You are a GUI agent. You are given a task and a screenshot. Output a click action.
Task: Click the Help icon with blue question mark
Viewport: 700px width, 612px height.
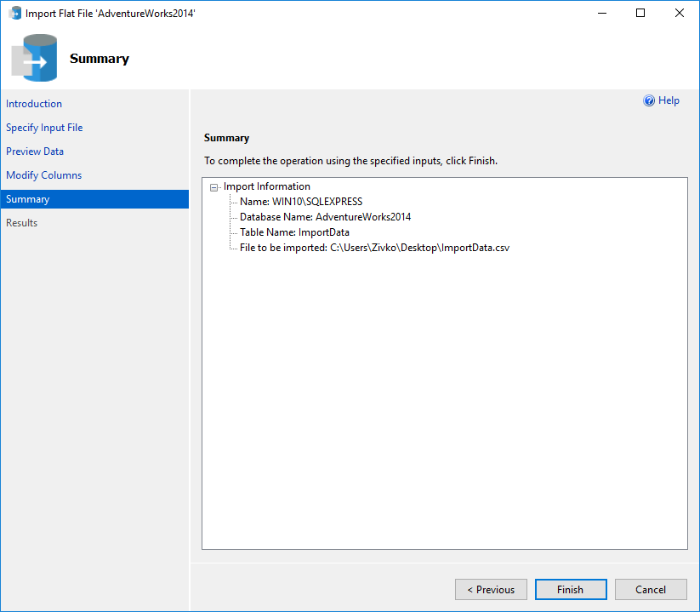pos(648,100)
